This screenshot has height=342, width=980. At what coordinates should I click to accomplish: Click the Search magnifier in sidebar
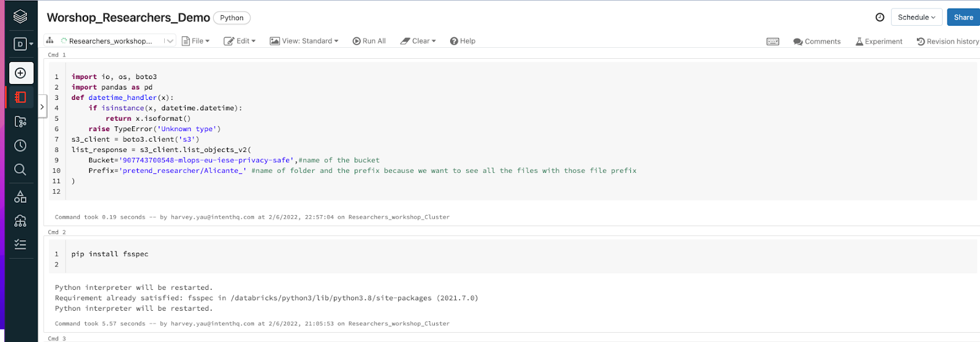pyautogui.click(x=20, y=170)
